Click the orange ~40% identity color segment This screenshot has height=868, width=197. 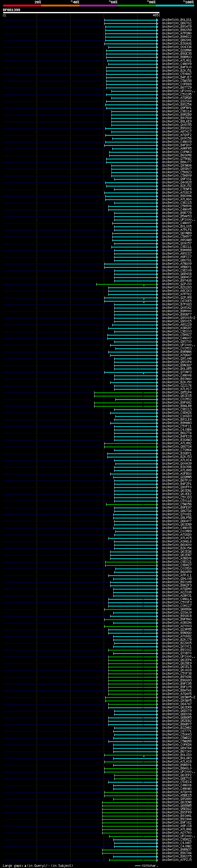coord(60,6)
